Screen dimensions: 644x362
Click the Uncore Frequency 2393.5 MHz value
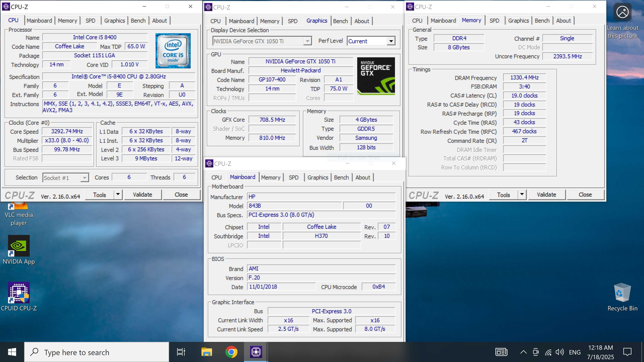[x=568, y=56]
